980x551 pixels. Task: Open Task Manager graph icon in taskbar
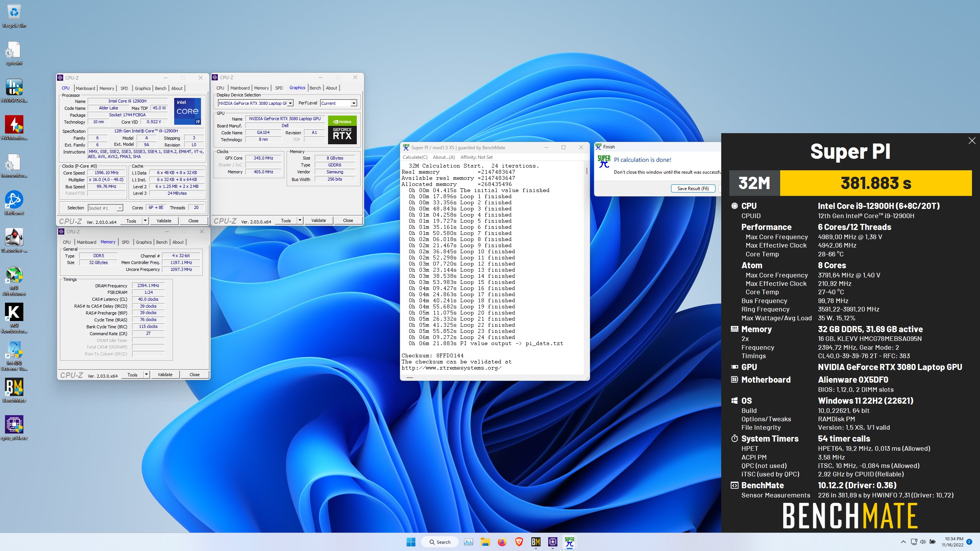click(468, 542)
